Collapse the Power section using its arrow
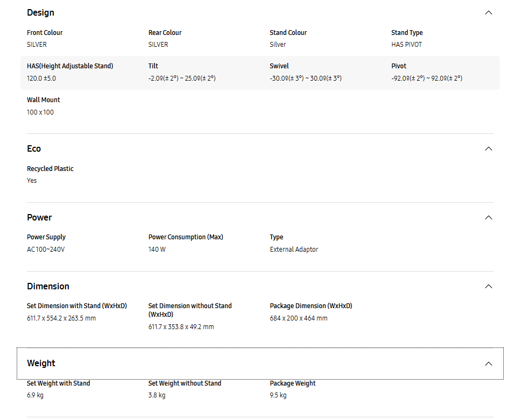529x420 pixels. (x=488, y=218)
